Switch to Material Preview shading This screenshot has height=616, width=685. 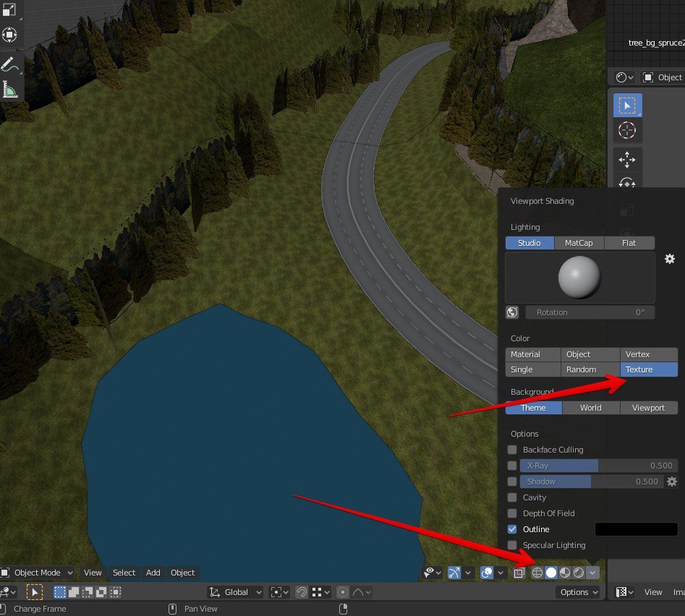point(565,573)
